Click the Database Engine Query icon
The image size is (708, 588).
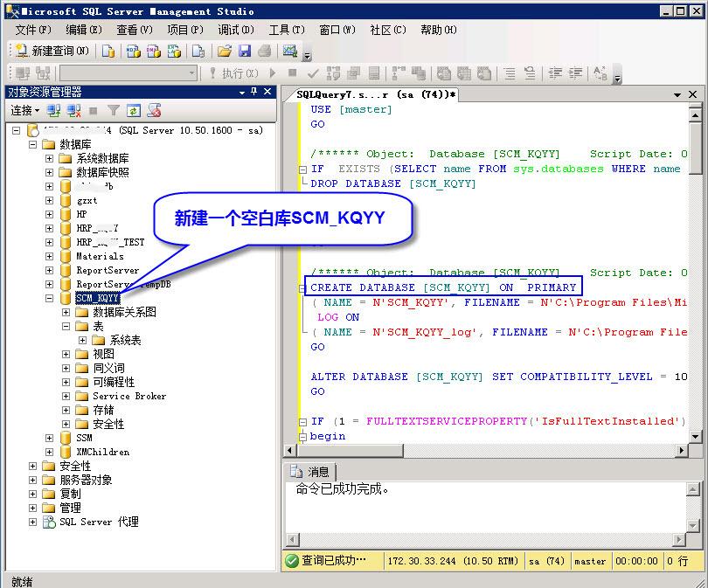tap(108, 51)
